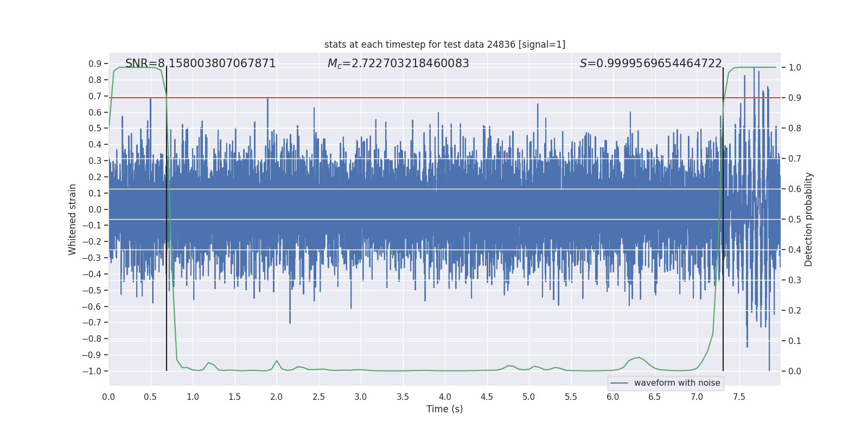Click the 'Whitened strain' y-axis label
The width and height of the screenshot is (868, 434).
click(x=73, y=219)
